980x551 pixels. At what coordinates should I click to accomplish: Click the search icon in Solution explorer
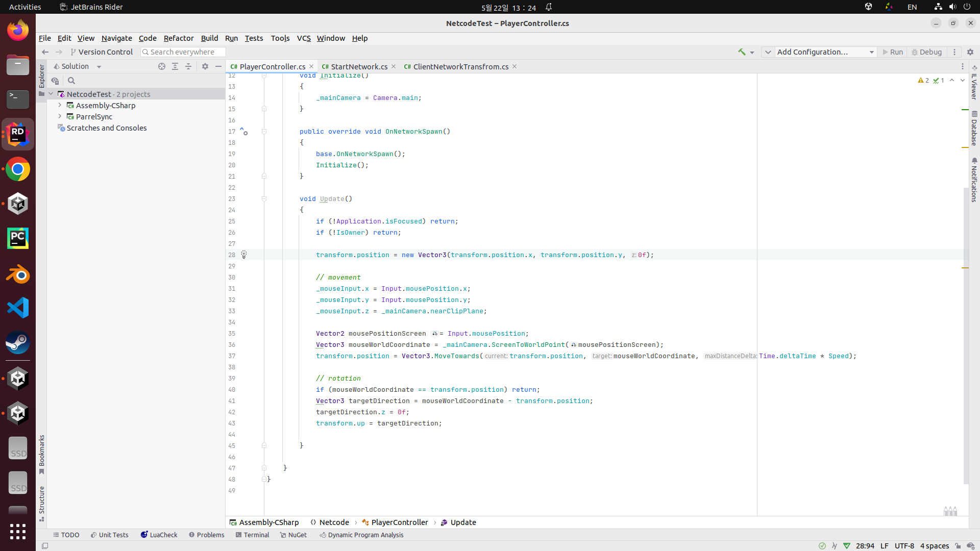[71, 81]
